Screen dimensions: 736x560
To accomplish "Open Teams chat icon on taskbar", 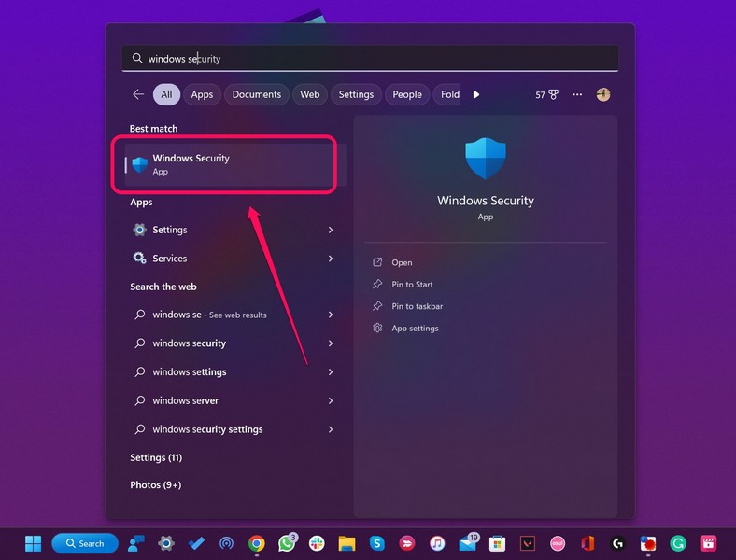I will click(x=136, y=543).
